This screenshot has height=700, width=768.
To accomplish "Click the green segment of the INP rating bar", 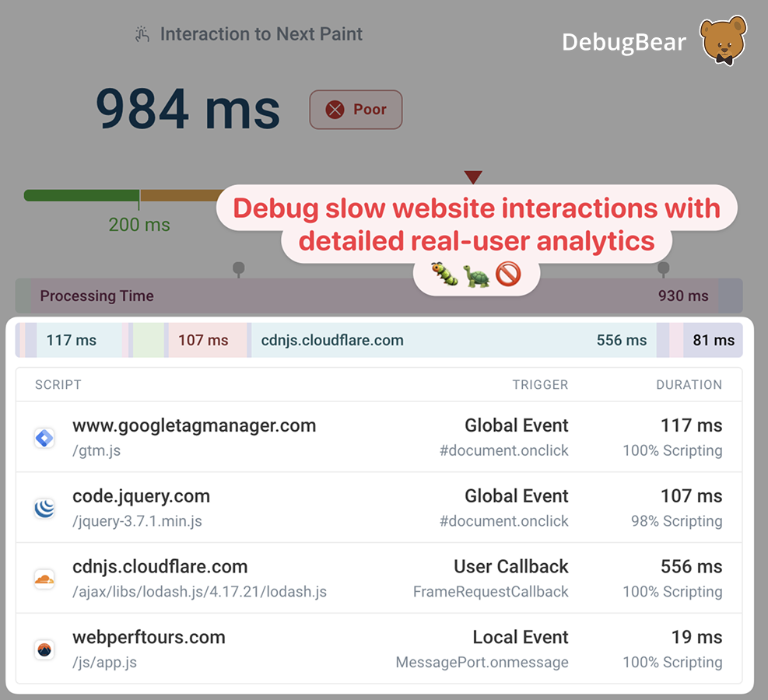I will pos(81,195).
